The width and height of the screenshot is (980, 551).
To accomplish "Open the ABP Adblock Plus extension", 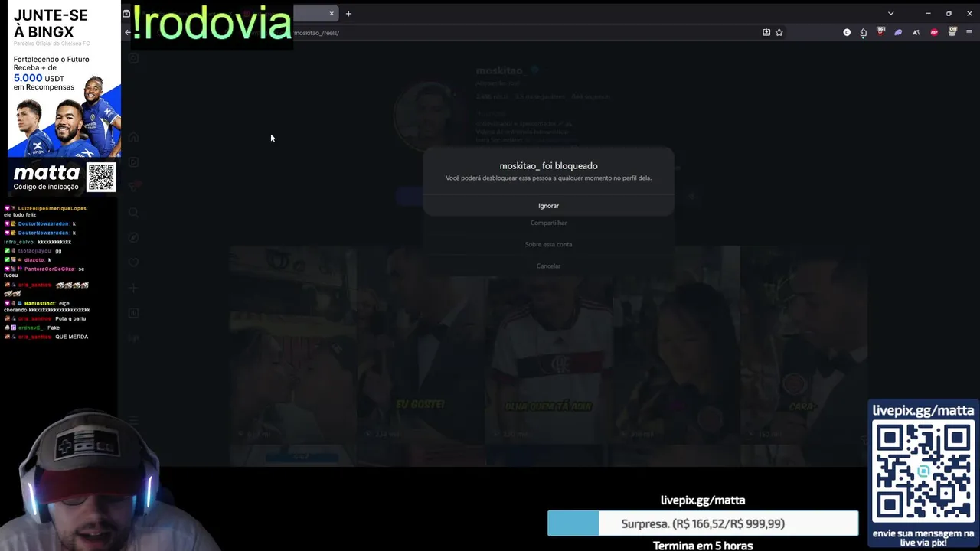I will pos(934,32).
